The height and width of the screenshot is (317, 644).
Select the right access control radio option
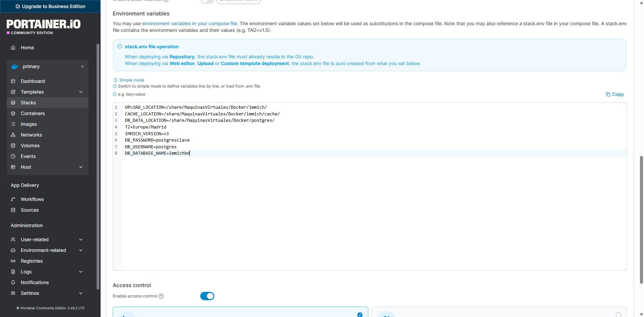tap(619, 315)
